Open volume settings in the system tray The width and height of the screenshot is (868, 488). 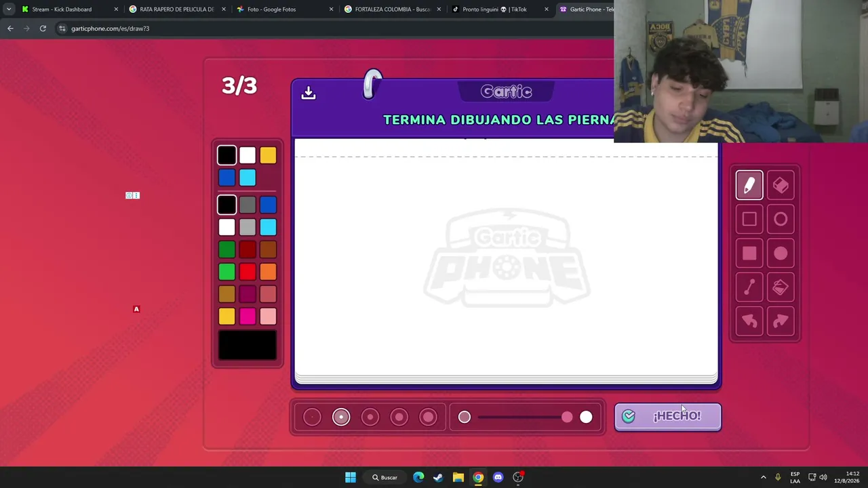click(x=823, y=477)
